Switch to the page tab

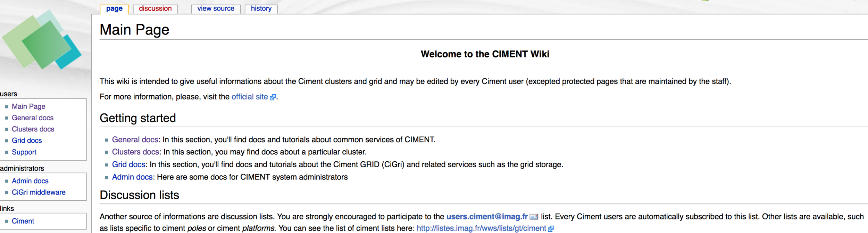[114, 9]
